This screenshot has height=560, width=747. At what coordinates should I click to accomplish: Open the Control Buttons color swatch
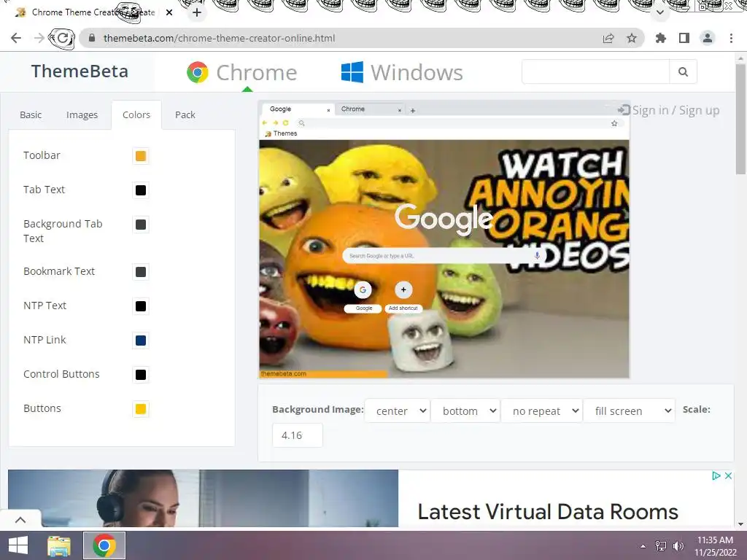point(141,375)
